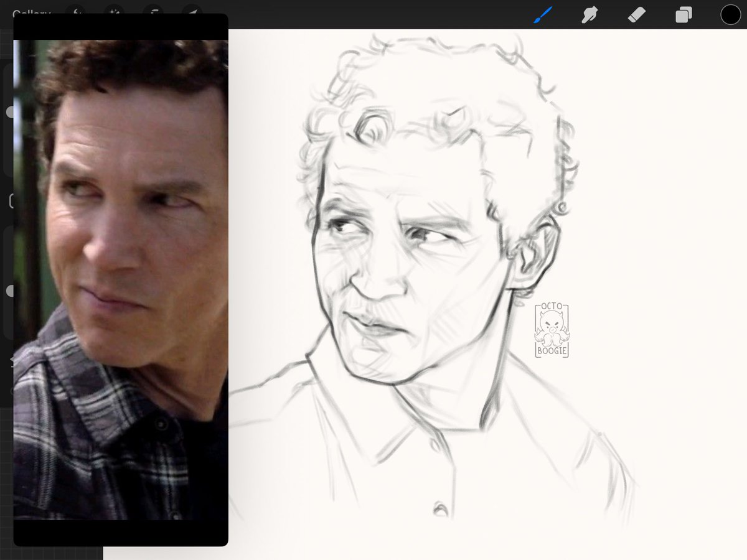Select the Brush paint tool
Viewport: 747px width, 560px height.
(x=543, y=15)
